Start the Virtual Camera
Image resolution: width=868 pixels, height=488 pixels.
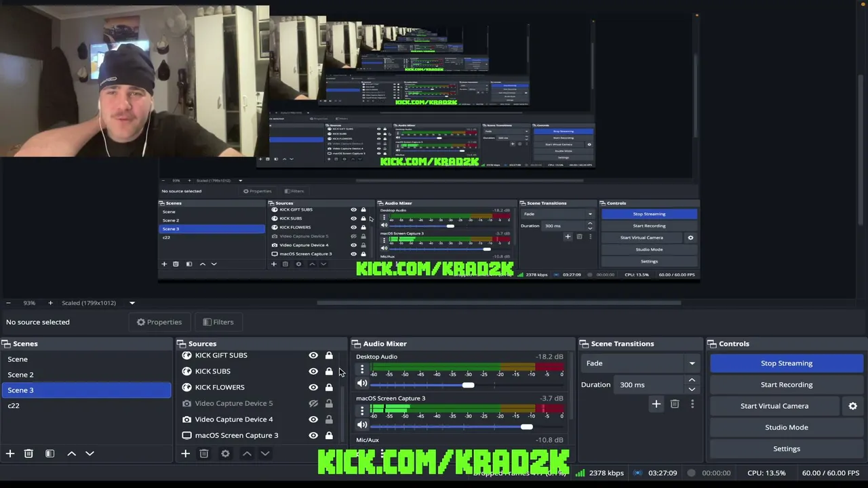(x=774, y=406)
